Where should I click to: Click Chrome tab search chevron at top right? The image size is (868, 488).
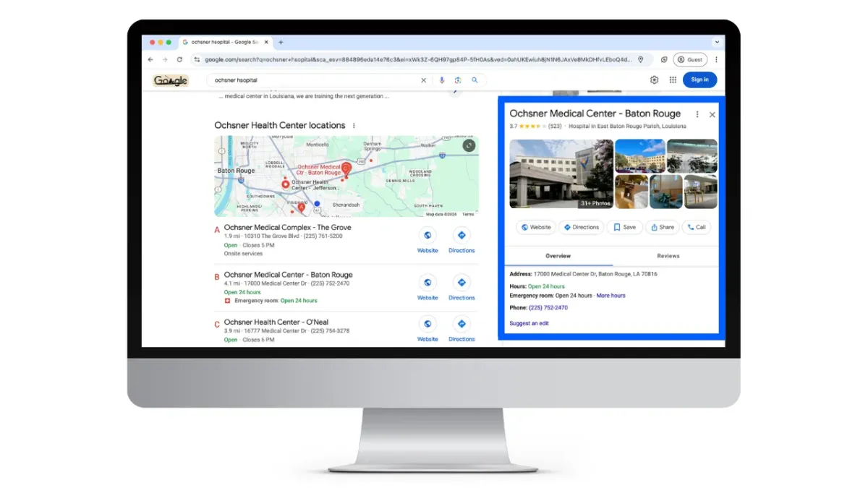tap(717, 42)
